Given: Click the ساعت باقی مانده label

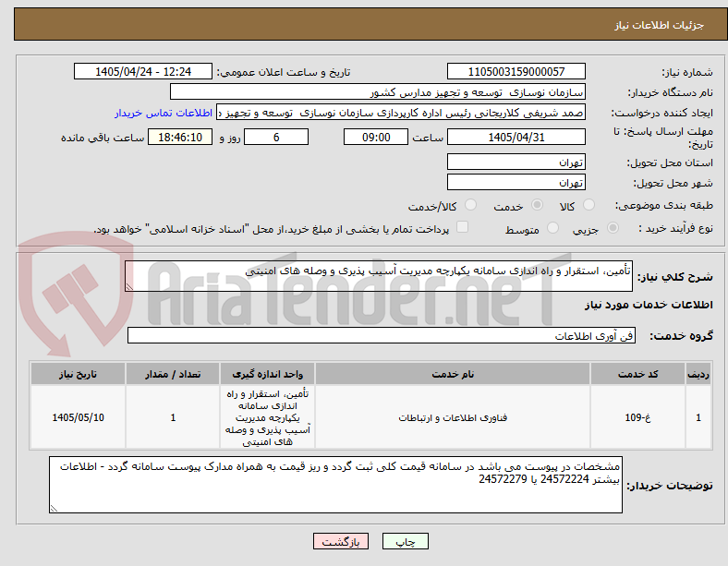Looking at the screenshot, I should (103, 138).
